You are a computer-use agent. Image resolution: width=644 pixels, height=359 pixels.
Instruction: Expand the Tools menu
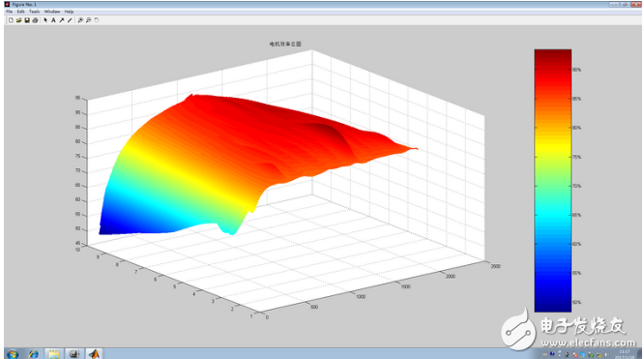[x=35, y=12]
